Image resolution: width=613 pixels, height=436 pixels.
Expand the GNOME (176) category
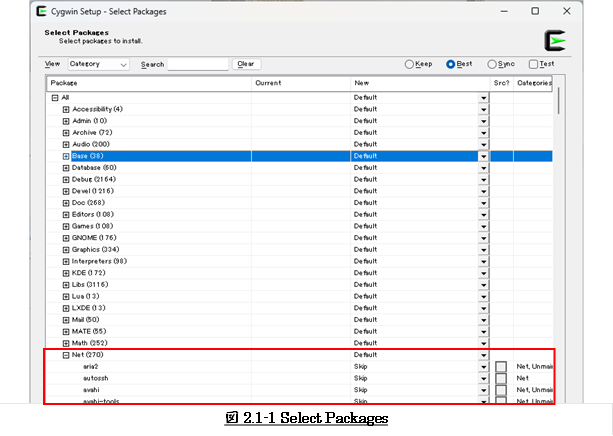[x=66, y=238]
